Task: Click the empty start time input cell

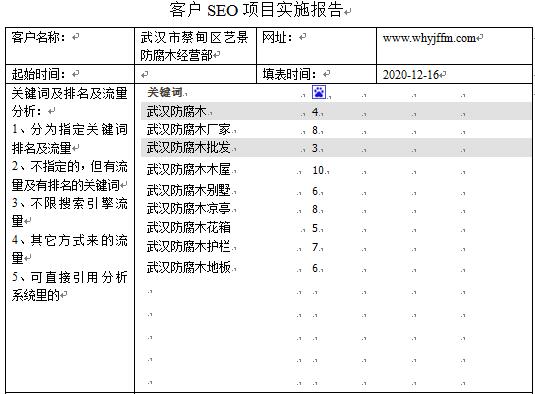Action: 196,74
